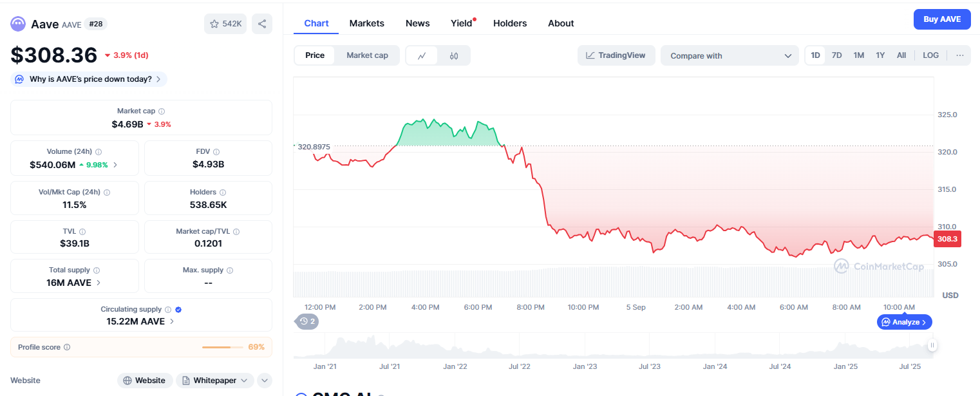Click the 308.3 current price label
The image size is (980, 396).
(x=947, y=239)
